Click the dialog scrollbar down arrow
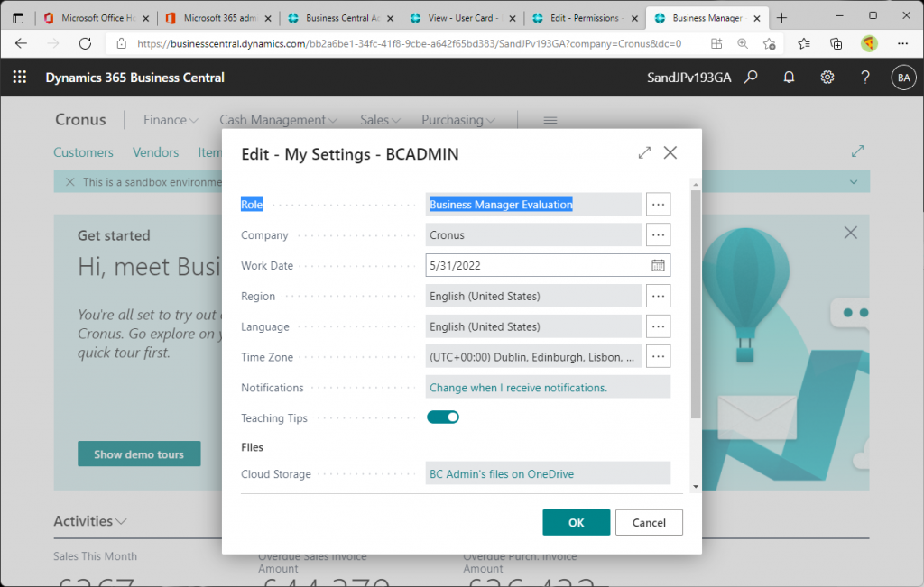Screen dimensions: 924x587 pyautogui.click(x=696, y=487)
